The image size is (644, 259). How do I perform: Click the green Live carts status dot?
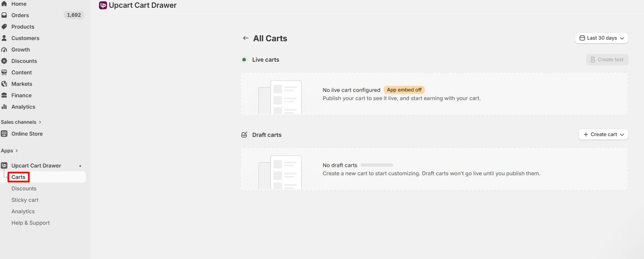244,60
